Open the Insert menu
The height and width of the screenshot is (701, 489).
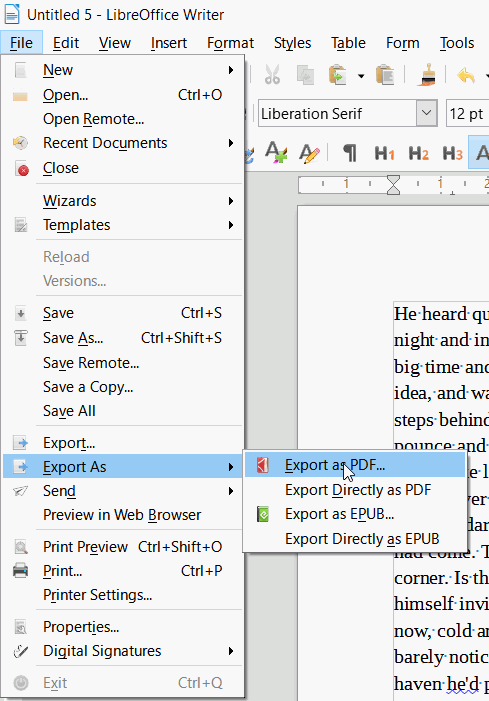[x=169, y=43]
